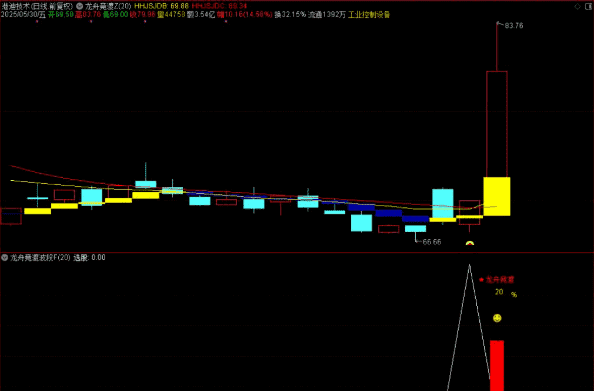This screenshot has height=391, width=594.
Task: Click the round icon beside lower panel indicator name
Action: tap(5, 258)
